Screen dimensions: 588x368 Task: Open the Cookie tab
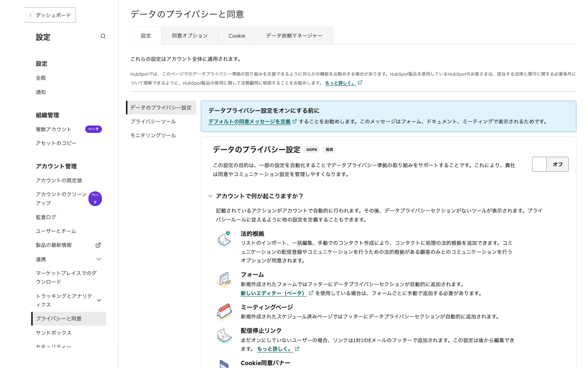point(237,36)
